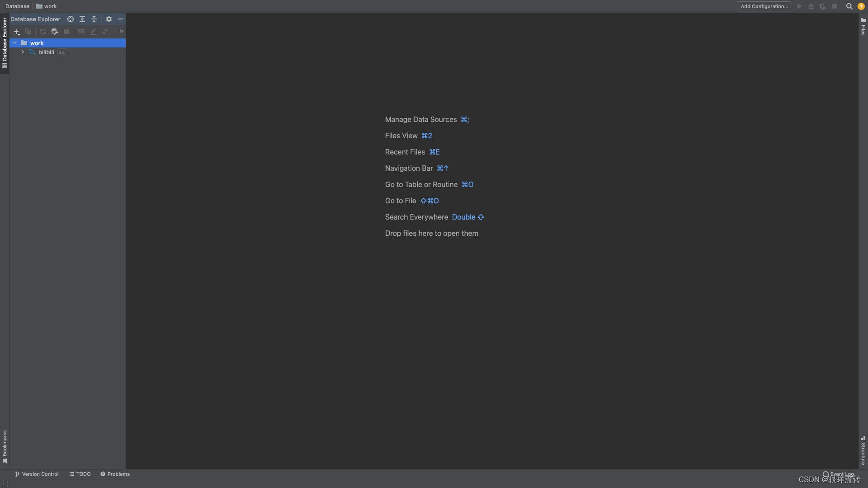Click Database in the navigation breadcrumb

(x=17, y=6)
